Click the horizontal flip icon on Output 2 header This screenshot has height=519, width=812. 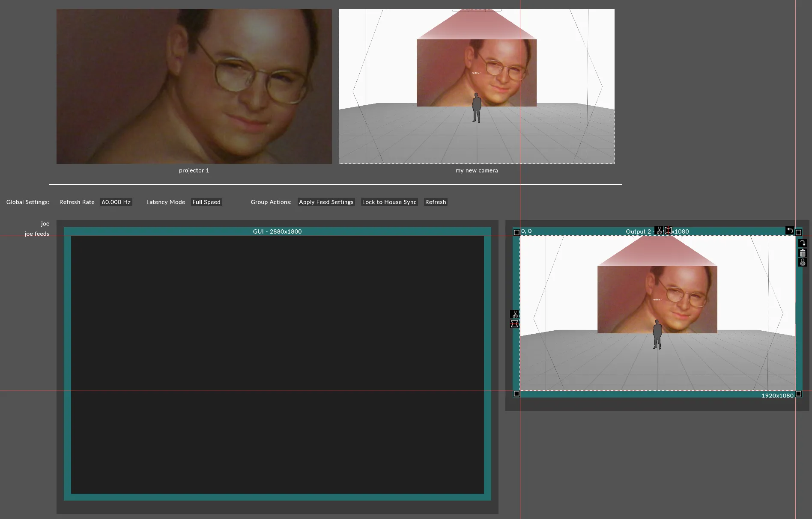pyautogui.click(x=668, y=231)
